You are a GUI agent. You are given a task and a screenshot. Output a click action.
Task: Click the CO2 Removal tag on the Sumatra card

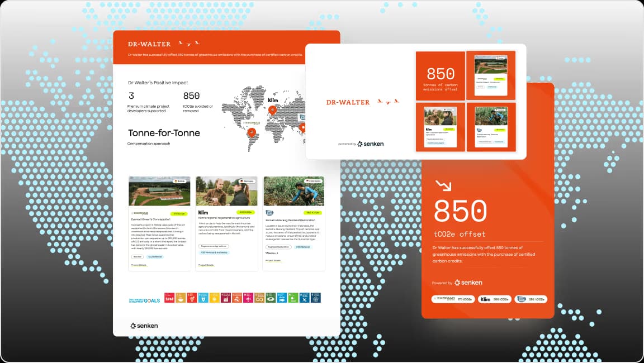coord(303,247)
